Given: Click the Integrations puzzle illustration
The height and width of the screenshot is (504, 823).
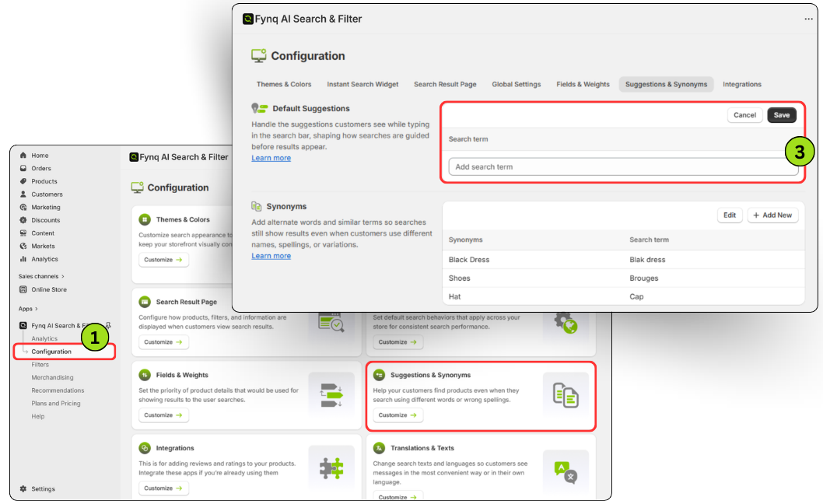Looking at the screenshot, I should click(331, 467).
